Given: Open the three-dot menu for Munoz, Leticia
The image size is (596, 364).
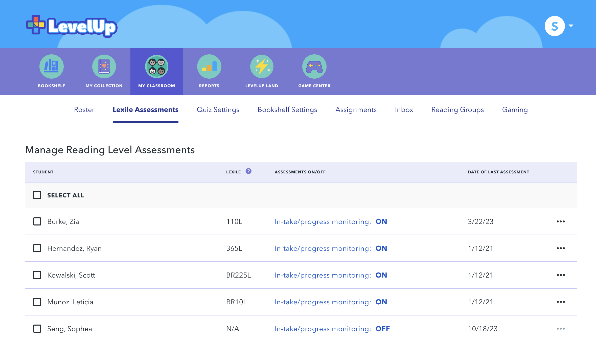Looking at the screenshot, I should 561,302.
